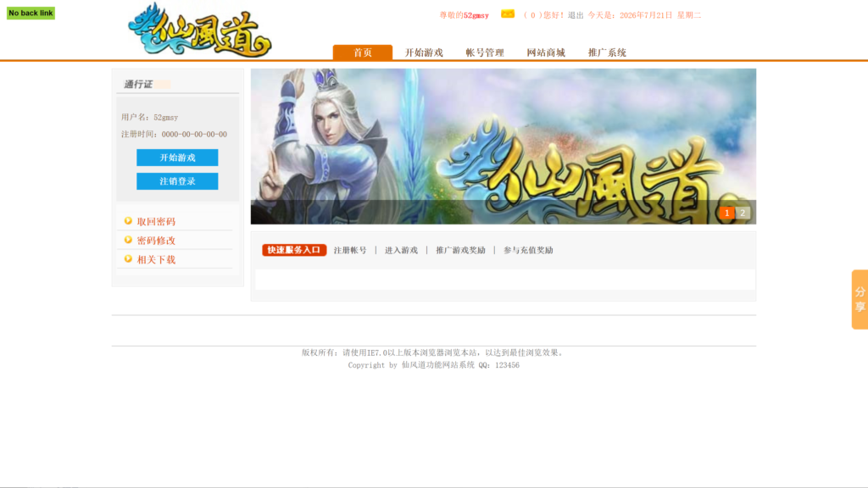
Task: Show banner slide 2
Action: click(x=743, y=213)
